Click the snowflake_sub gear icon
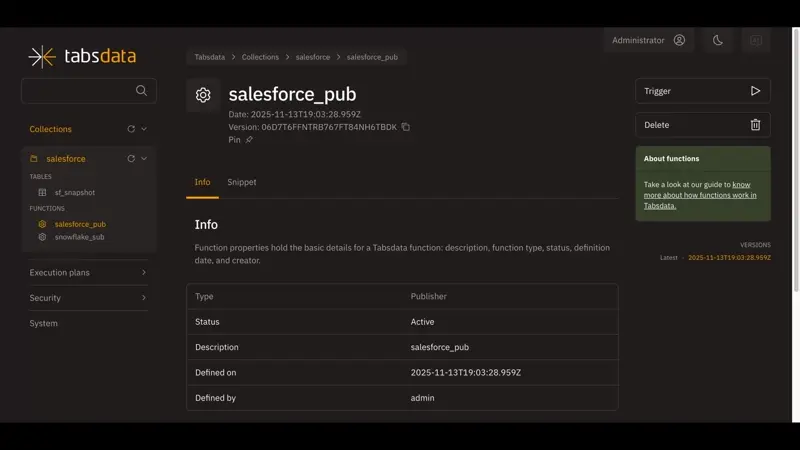 [42, 237]
